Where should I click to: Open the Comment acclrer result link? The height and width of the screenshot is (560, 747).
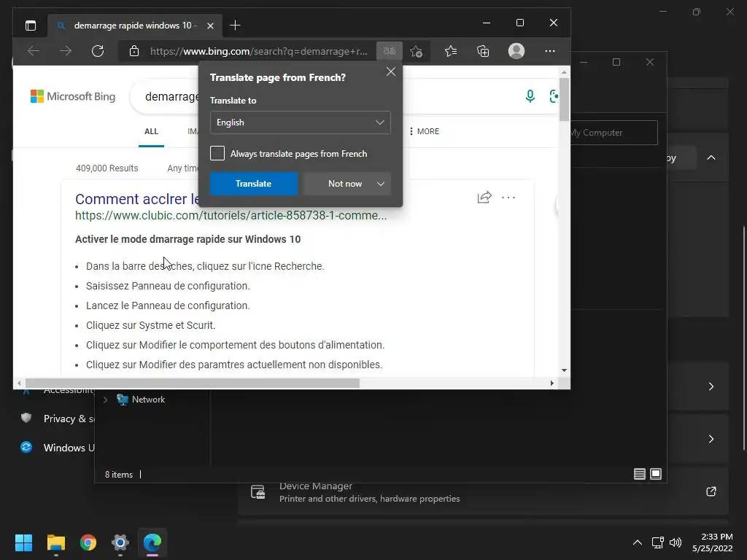[138, 198]
